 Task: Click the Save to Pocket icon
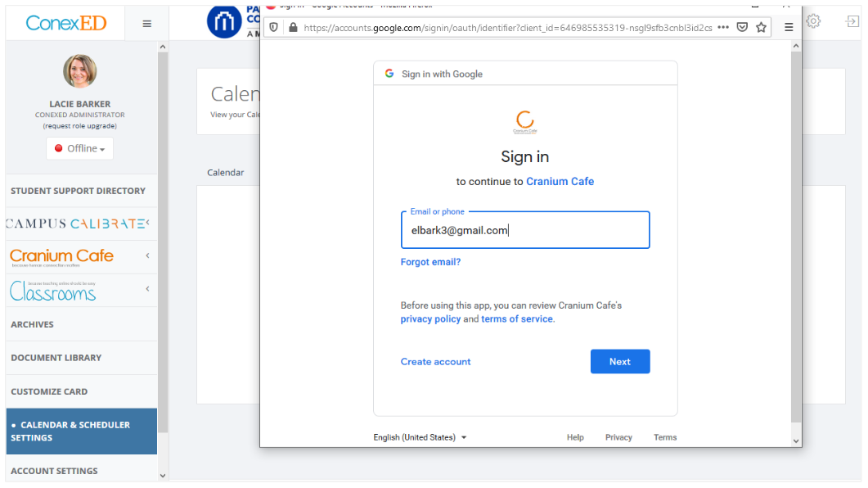pos(742,27)
